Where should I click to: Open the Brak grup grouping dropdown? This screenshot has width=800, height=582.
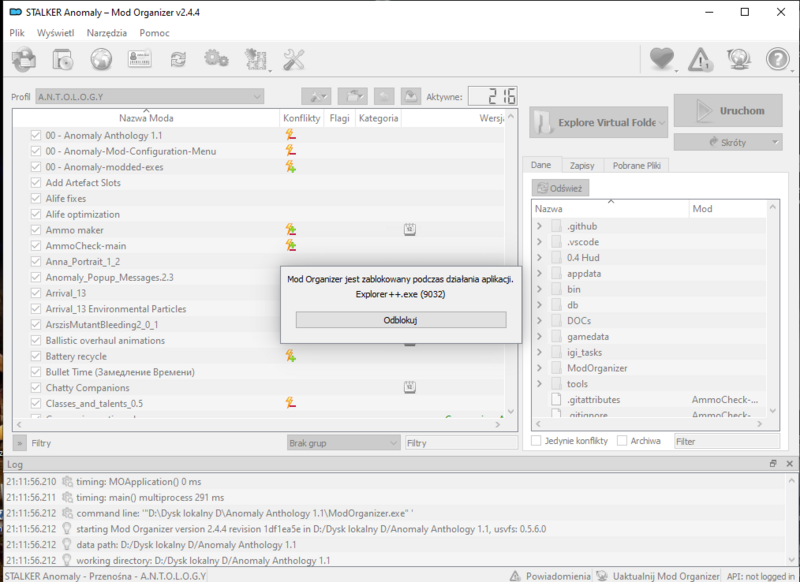click(342, 442)
